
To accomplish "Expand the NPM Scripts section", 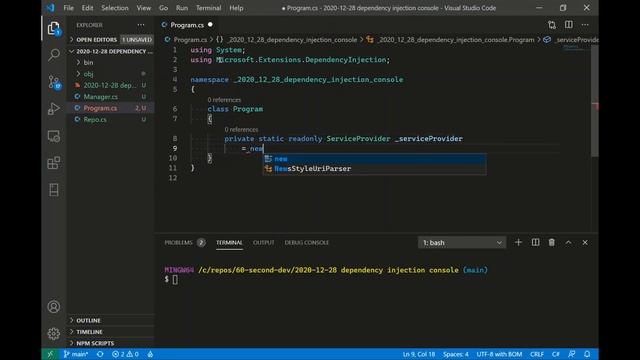I will coord(95,343).
